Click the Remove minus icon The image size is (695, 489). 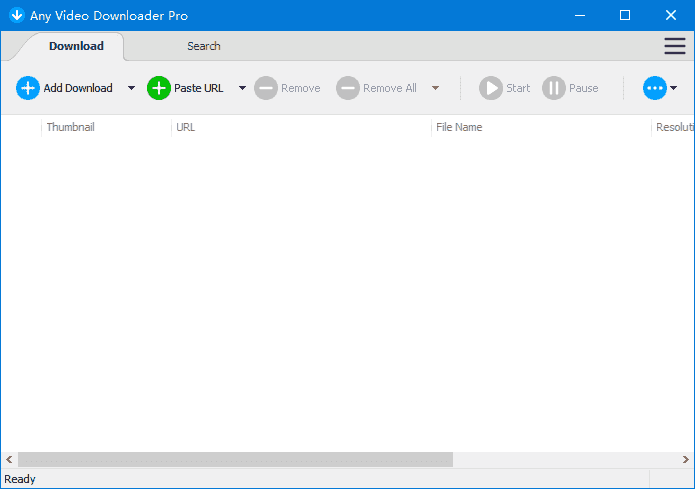coord(266,88)
